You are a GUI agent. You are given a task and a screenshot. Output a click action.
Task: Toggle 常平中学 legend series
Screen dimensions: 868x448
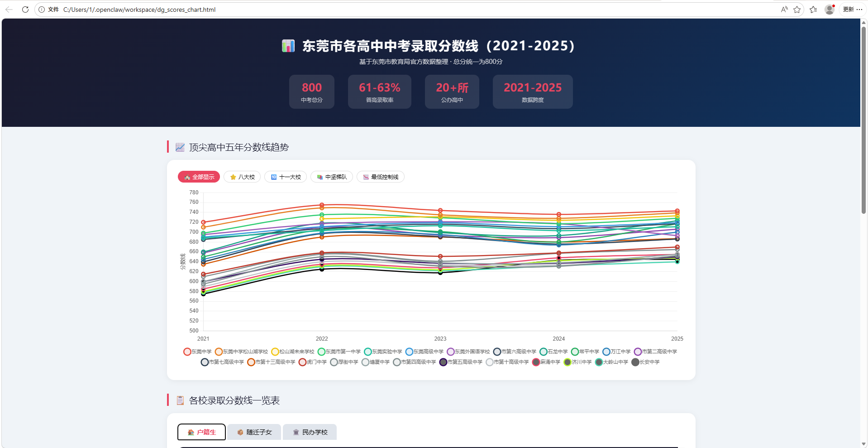[x=585, y=352]
